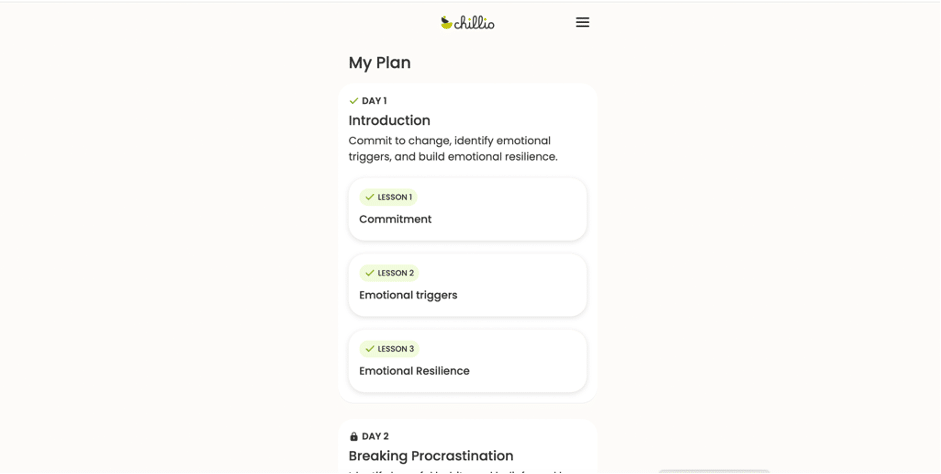Click the Lesson 1 checkmark badge
The width and height of the screenshot is (941, 474).
388,197
